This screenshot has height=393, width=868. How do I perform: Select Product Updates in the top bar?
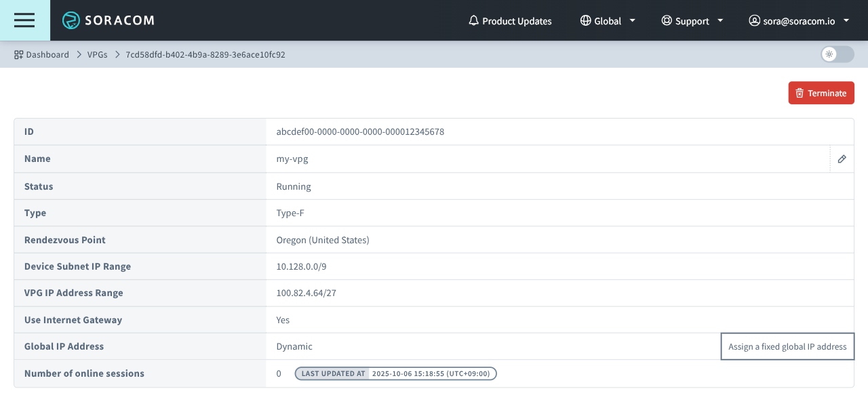coord(516,20)
